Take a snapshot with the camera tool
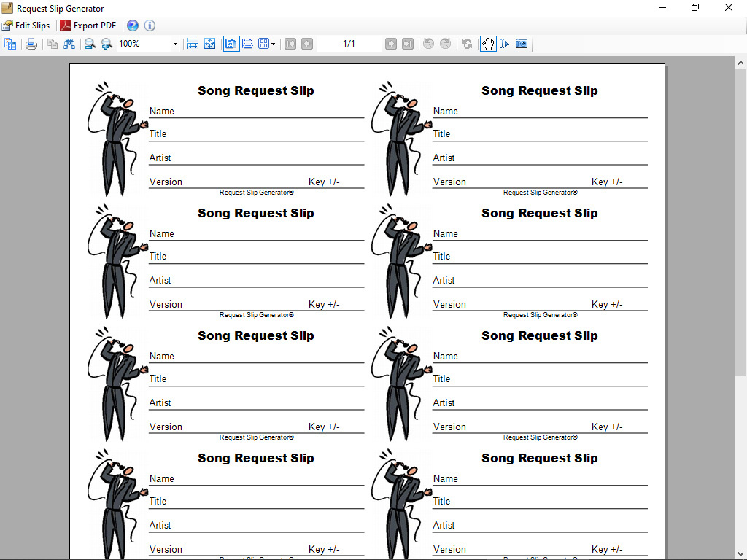Viewport: 747px width, 560px height. click(522, 44)
